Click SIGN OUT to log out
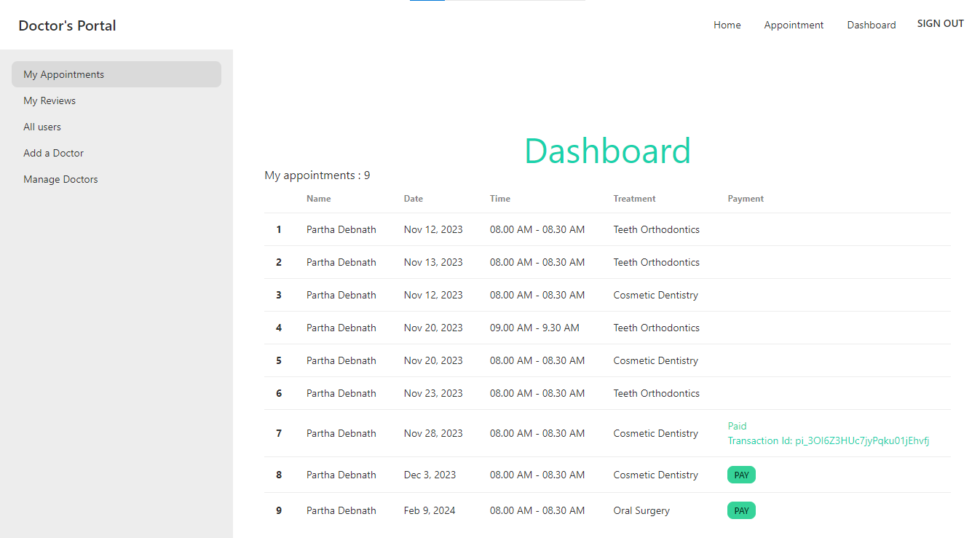This screenshot has height=538, width=980. 940,23
